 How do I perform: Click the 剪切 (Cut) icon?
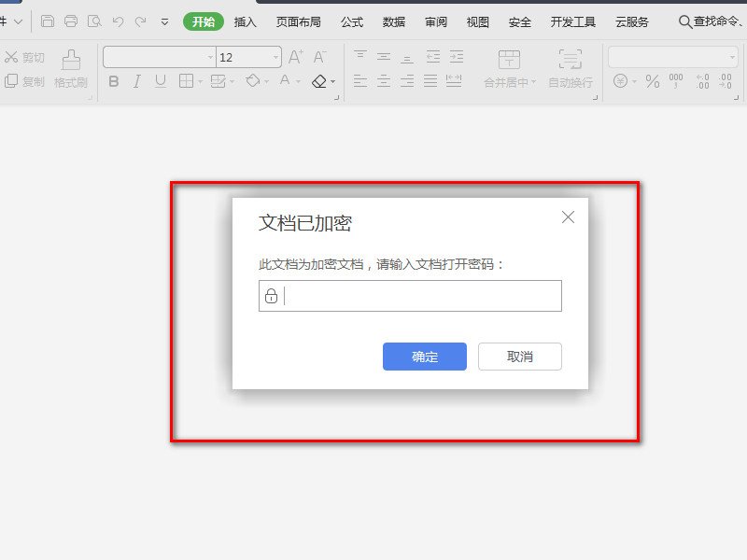tap(11, 57)
